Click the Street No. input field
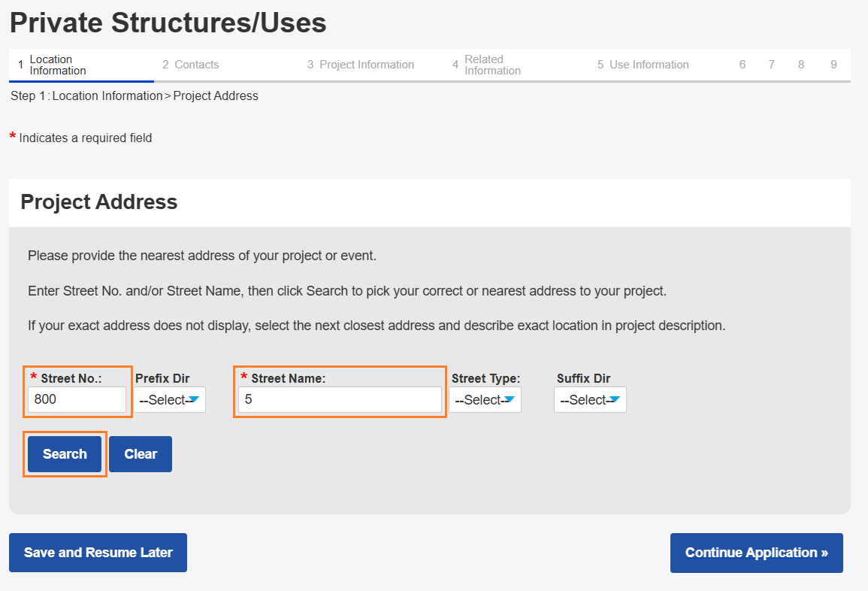The width and height of the screenshot is (868, 591). (x=77, y=399)
